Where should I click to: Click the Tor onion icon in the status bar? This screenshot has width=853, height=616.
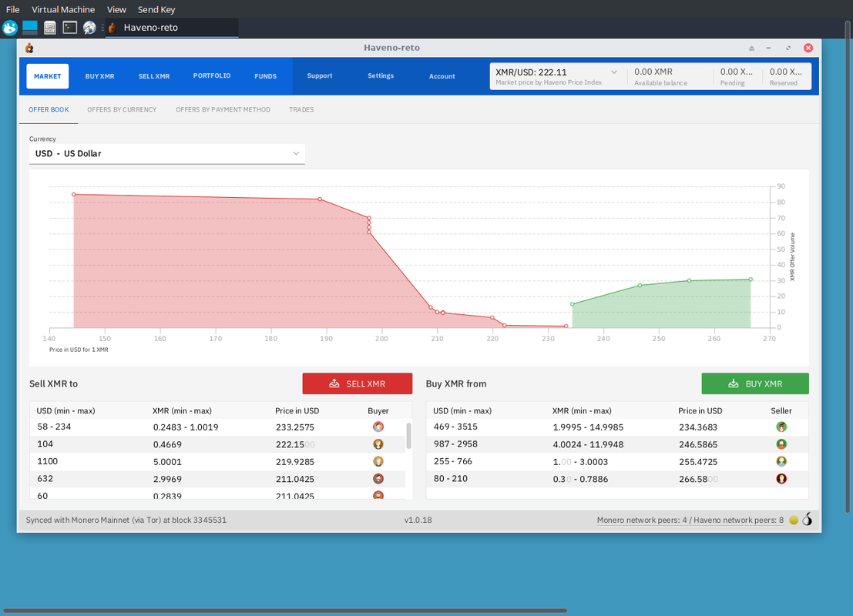[808, 519]
